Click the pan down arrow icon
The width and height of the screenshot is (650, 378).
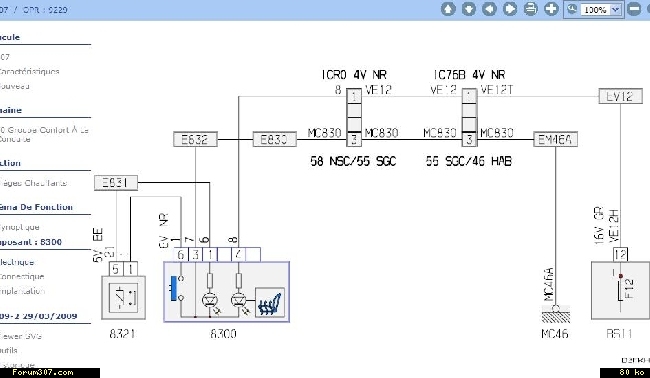coord(469,9)
